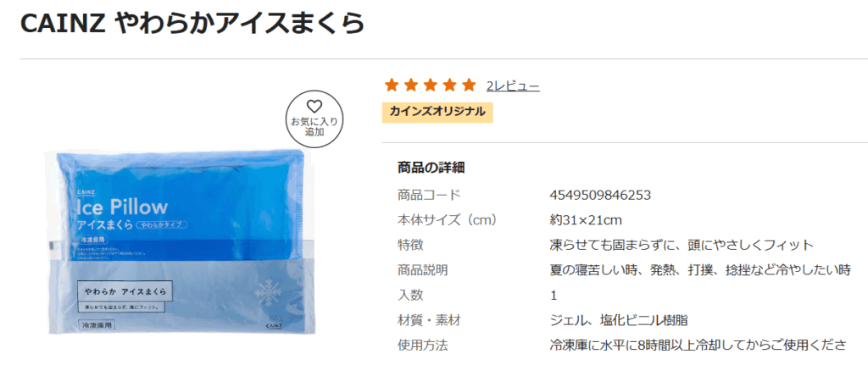Click the 本体サイズ（cm） label
This screenshot has height=387, width=868.
coord(448,220)
